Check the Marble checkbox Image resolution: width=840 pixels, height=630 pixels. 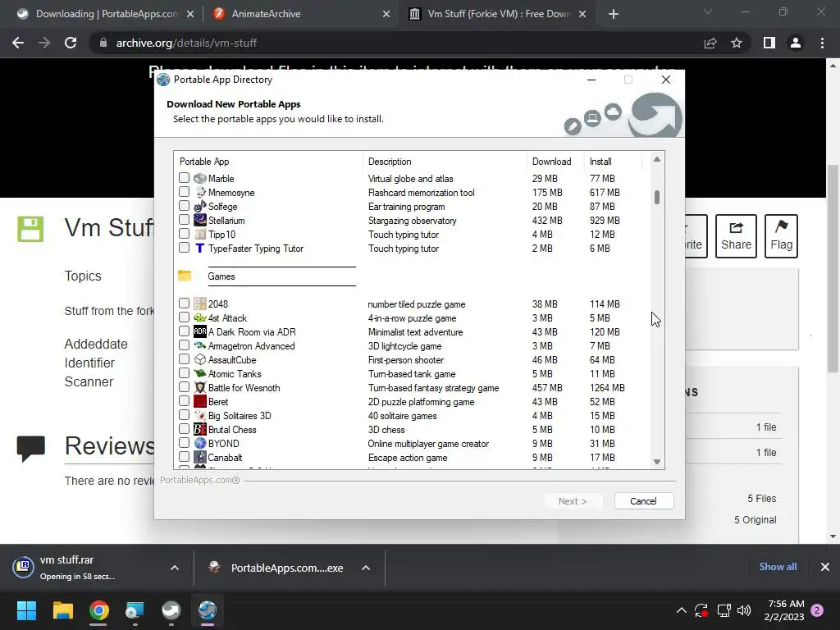(185, 177)
